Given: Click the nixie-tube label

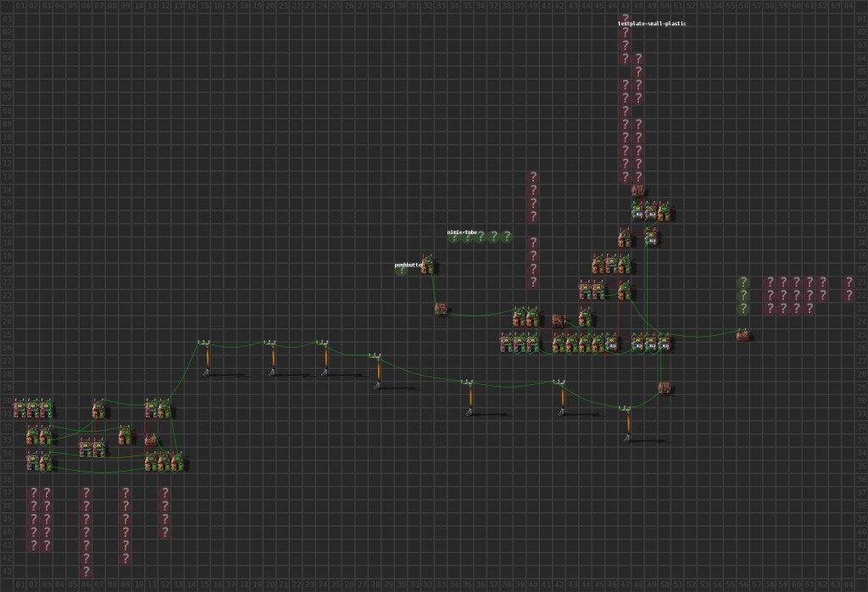Looking at the screenshot, I should pyautogui.click(x=462, y=232).
